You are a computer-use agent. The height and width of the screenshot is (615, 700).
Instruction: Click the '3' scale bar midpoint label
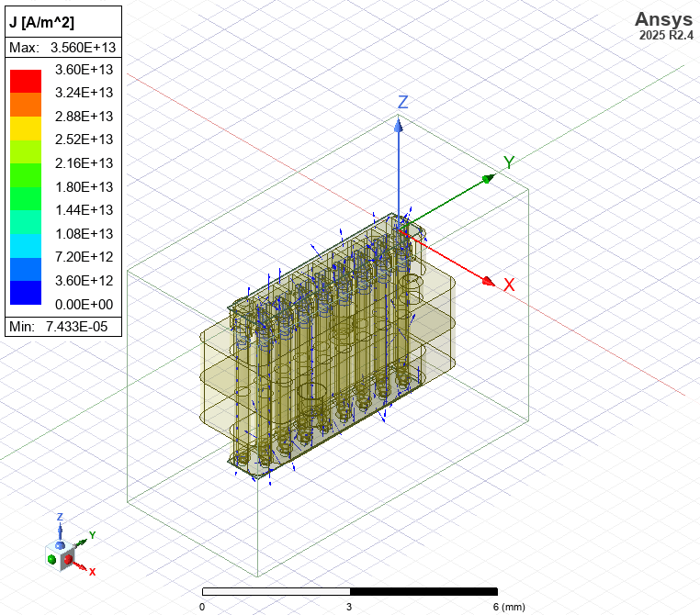(x=349, y=607)
